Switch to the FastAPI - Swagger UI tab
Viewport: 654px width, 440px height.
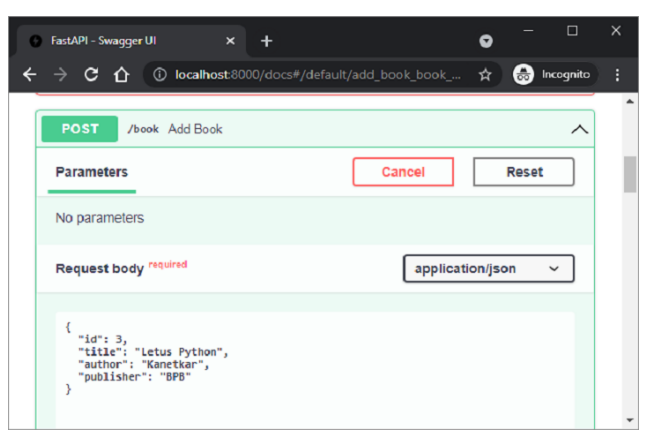pos(120,41)
